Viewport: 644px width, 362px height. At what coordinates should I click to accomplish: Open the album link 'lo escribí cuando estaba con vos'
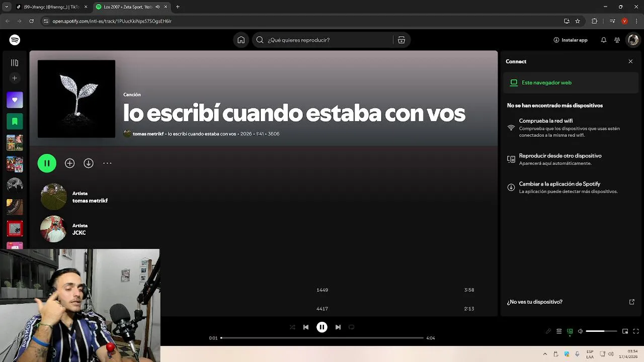coord(202,134)
